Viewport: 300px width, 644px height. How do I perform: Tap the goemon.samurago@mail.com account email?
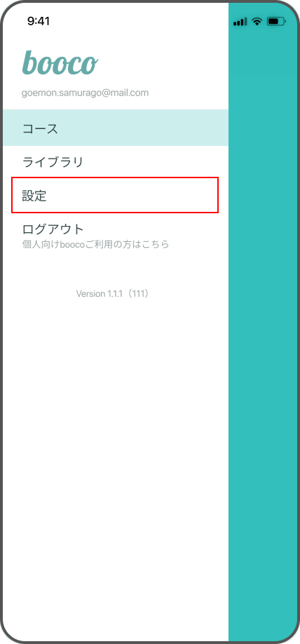tap(85, 93)
